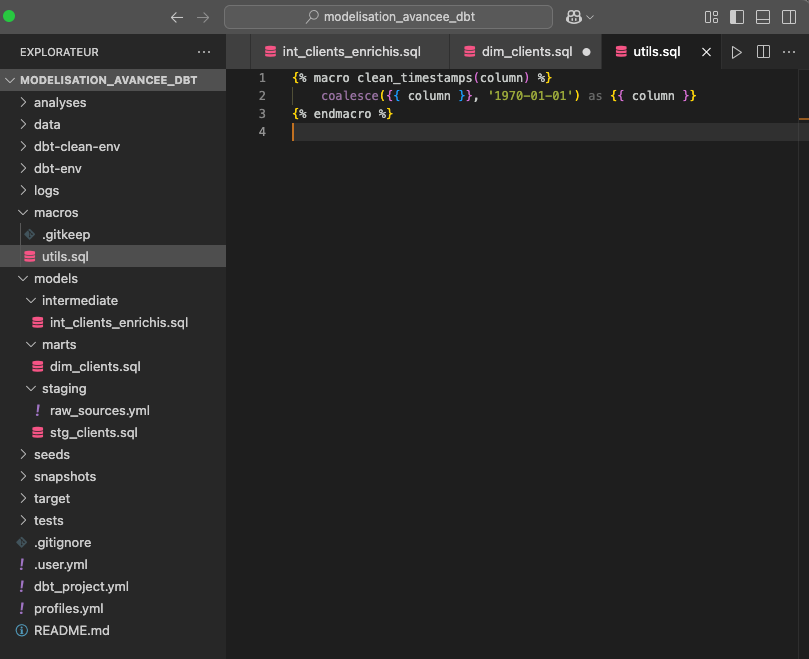Expand the dbt-env folder
The height and width of the screenshot is (659, 809).
(x=113, y=168)
